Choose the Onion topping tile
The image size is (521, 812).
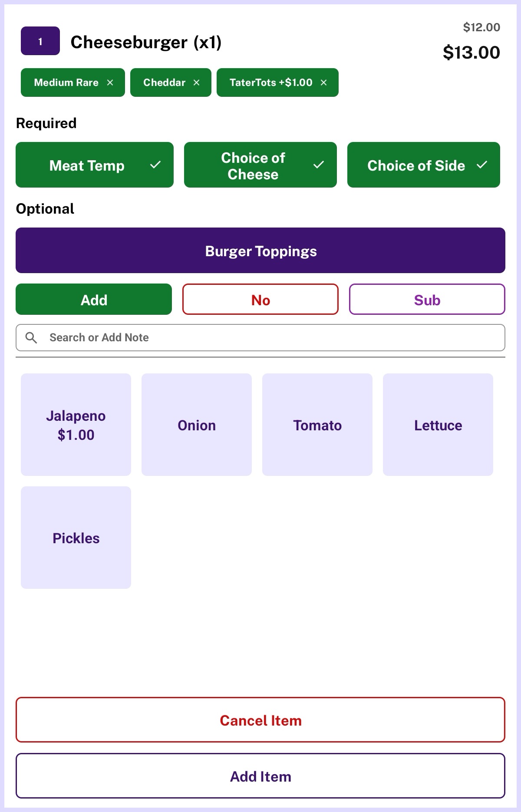tap(197, 425)
